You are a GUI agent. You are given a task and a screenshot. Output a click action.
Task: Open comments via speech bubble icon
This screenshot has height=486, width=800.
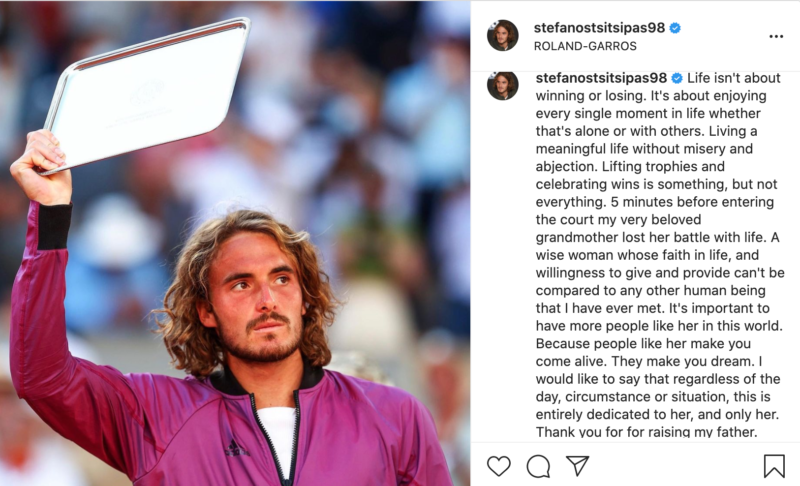pos(538,466)
